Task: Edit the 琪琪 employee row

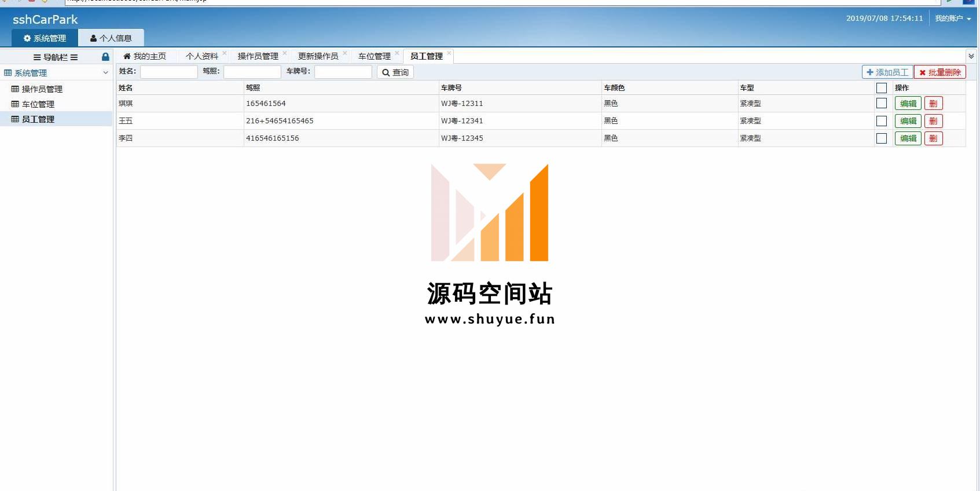Action: (x=908, y=104)
